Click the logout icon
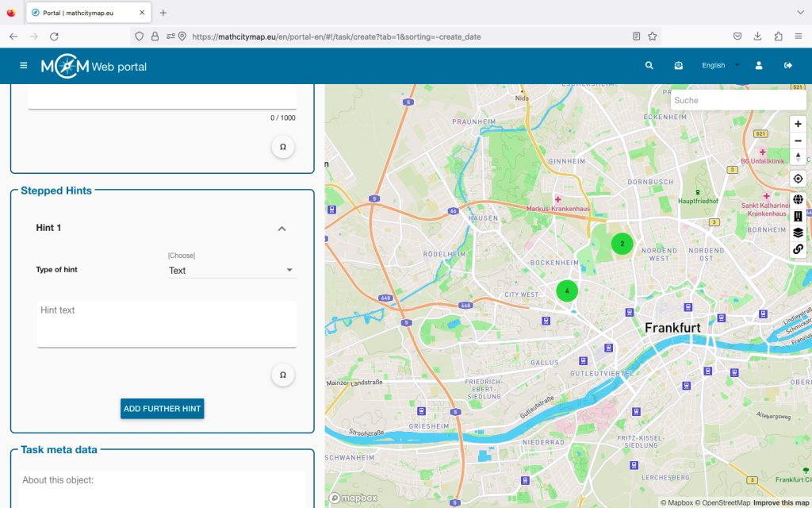812x508 pixels. click(788, 66)
